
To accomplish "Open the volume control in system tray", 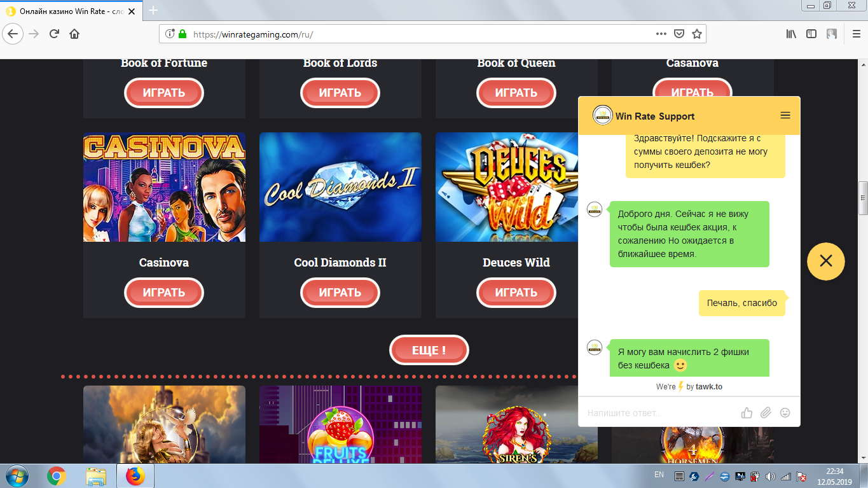I will pyautogui.click(x=771, y=476).
